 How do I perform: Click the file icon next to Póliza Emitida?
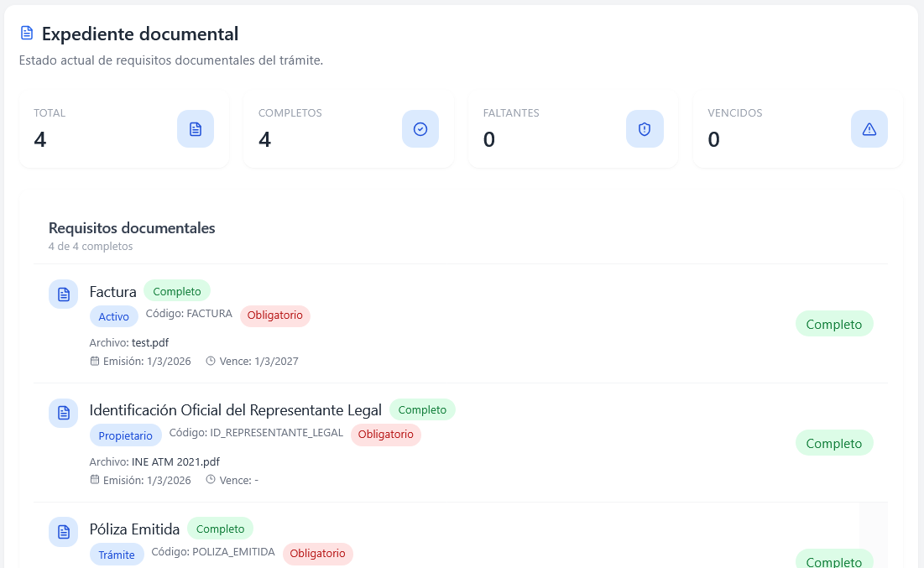pos(64,532)
